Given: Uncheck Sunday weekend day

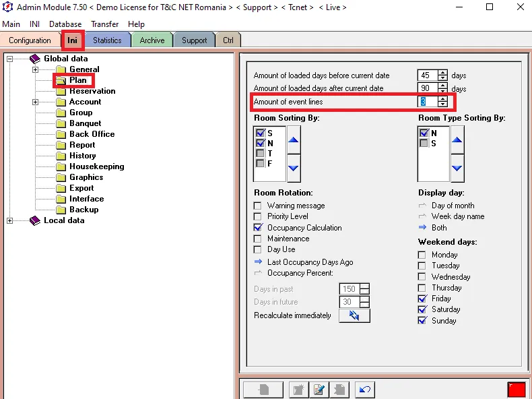Looking at the screenshot, I should point(422,321).
